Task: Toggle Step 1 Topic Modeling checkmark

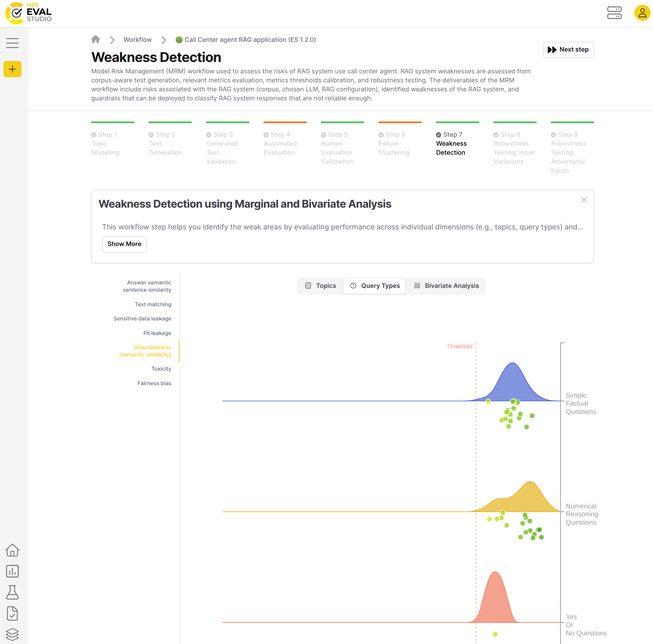Action: [x=94, y=134]
